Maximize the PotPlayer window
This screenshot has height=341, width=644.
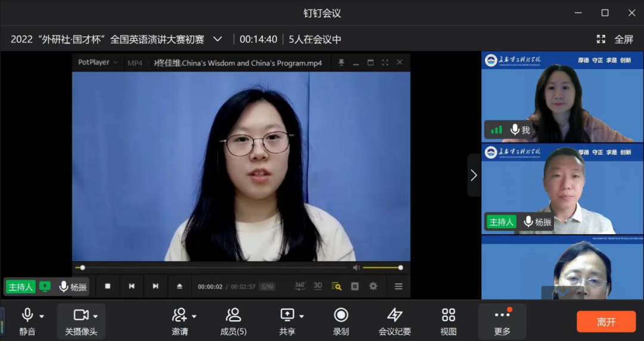370,63
